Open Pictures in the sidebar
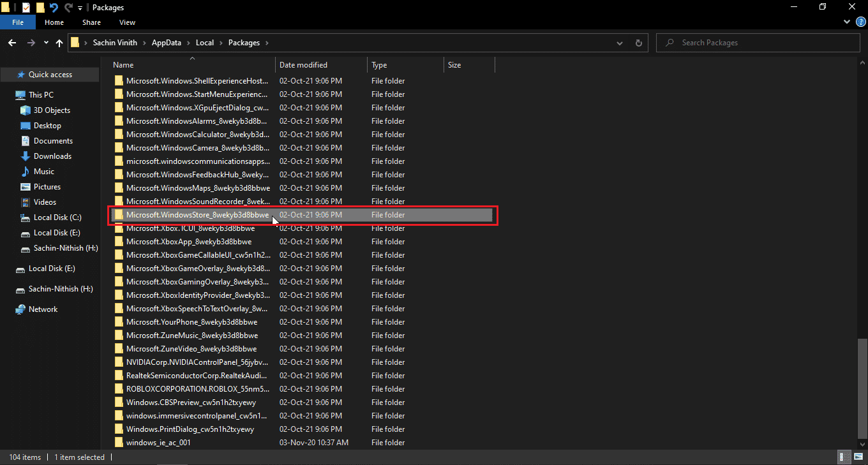 [x=47, y=187]
